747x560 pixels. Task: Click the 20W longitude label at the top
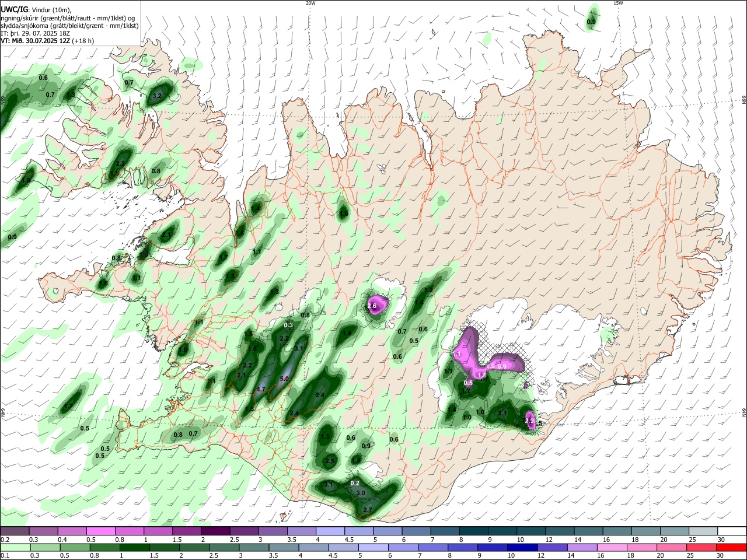pyautogui.click(x=310, y=3)
